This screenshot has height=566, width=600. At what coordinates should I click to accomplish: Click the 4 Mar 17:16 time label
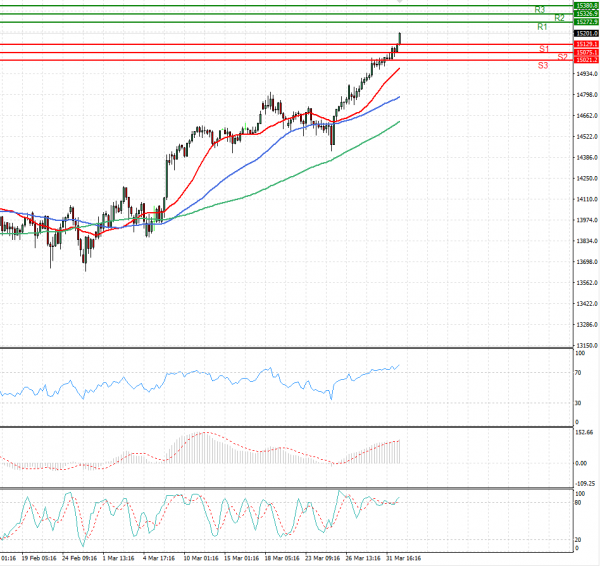pos(159,558)
